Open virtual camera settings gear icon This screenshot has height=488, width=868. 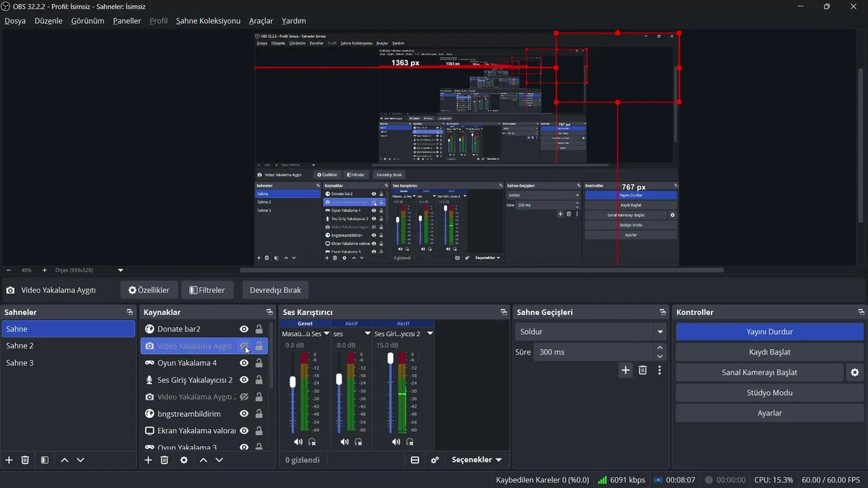point(854,372)
